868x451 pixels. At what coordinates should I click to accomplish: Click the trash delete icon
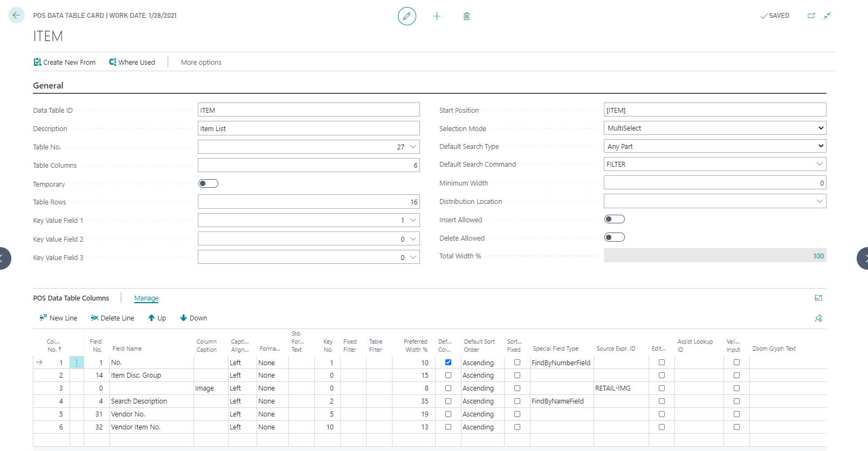click(466, 16)
